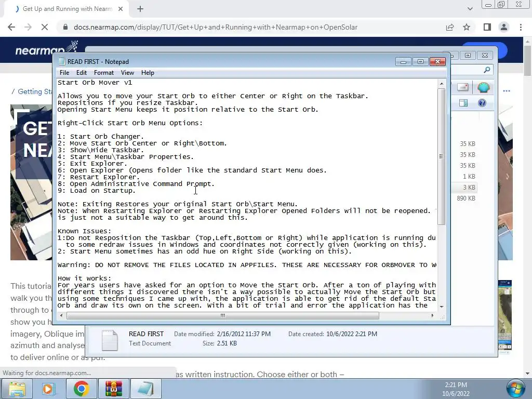Toggle the Chrome side panel icon

(x=487, y=27)
